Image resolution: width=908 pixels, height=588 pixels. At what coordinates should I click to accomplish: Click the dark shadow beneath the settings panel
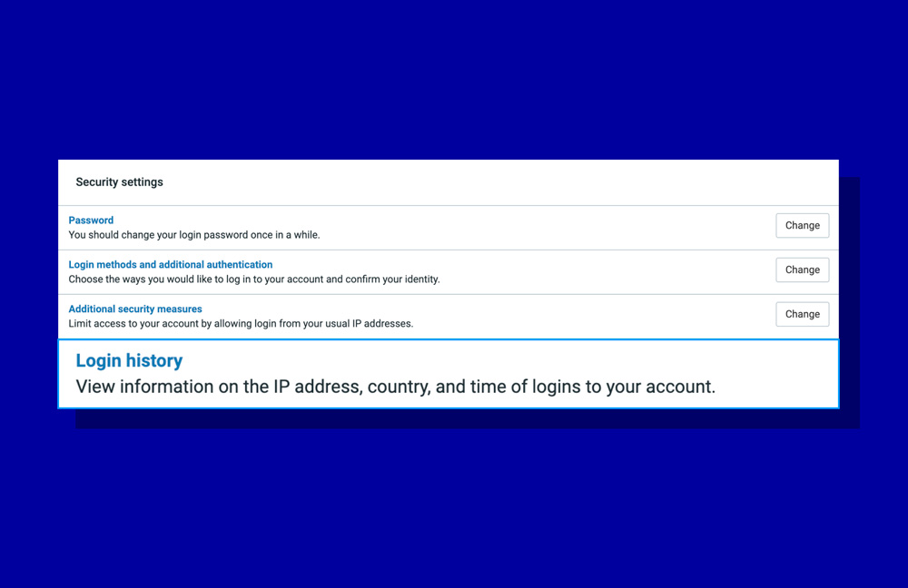click(x=454, y=418)
